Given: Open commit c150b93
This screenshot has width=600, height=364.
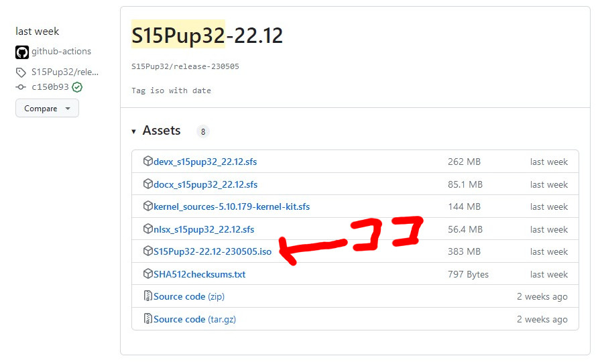Looking at the screenshot, I should click(x=50, y=87).
